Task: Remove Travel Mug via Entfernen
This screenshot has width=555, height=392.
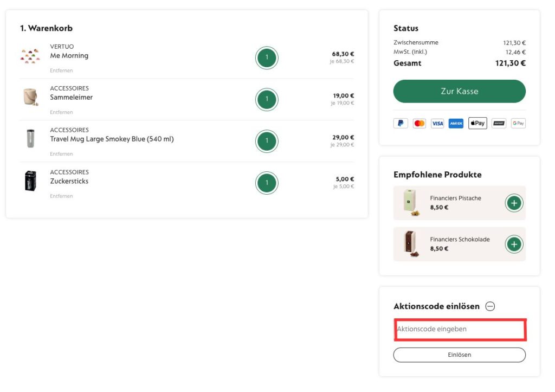Action: [x=61, y=154]
